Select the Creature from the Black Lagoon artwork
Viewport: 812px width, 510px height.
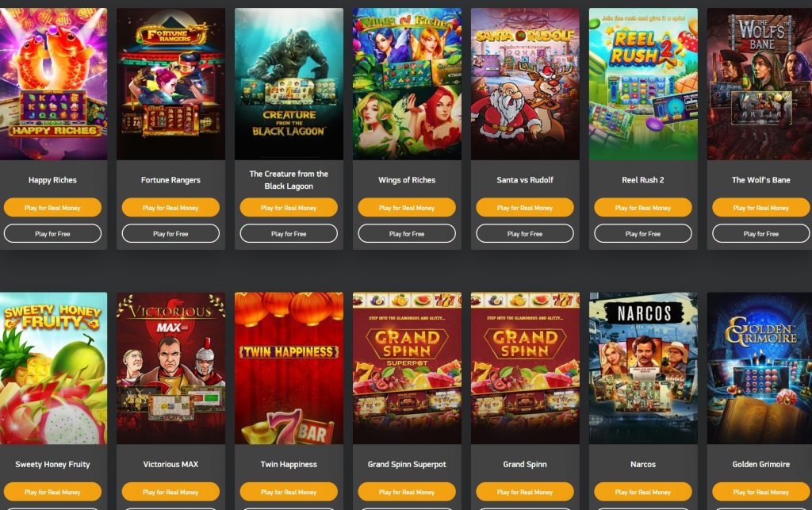tap(289, 84)
